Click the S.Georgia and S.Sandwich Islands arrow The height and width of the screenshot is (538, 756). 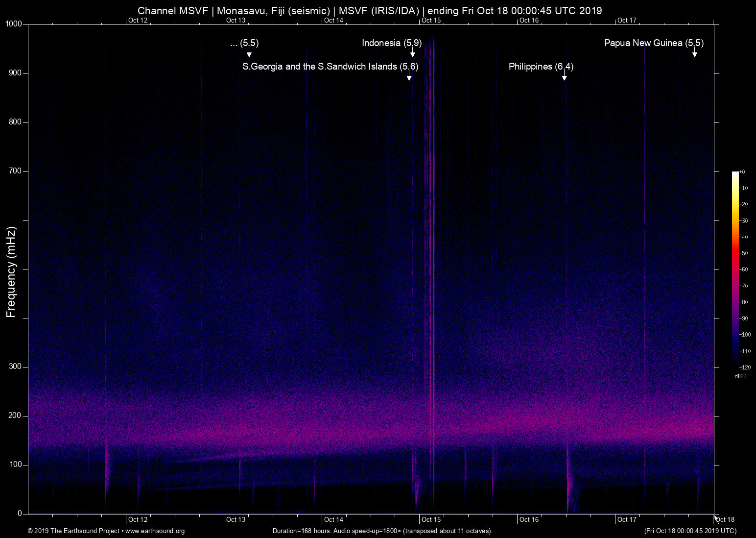(409, 77)
